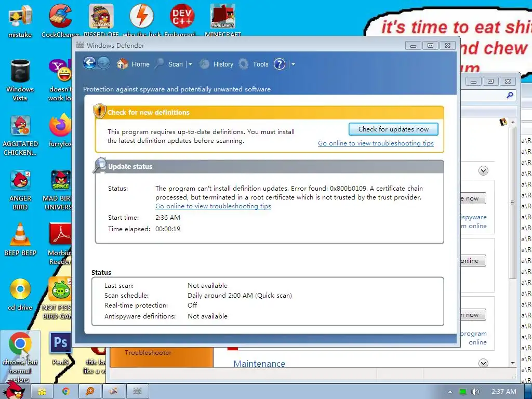Open the orange lightning bolt desktop icon
The image size is (532, 399).
tap(141, 20)
